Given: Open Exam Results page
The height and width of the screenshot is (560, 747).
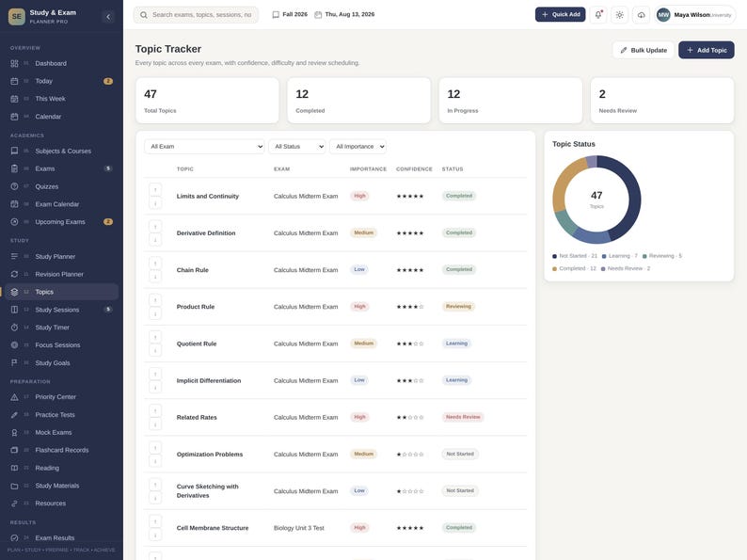Looking at the screenshot, I should [59, 537].
